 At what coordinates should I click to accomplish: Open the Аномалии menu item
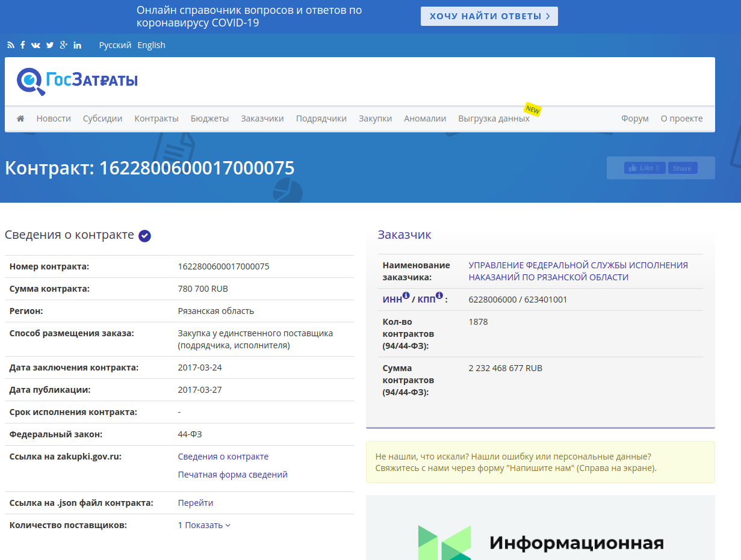click(x=425, y=118)
